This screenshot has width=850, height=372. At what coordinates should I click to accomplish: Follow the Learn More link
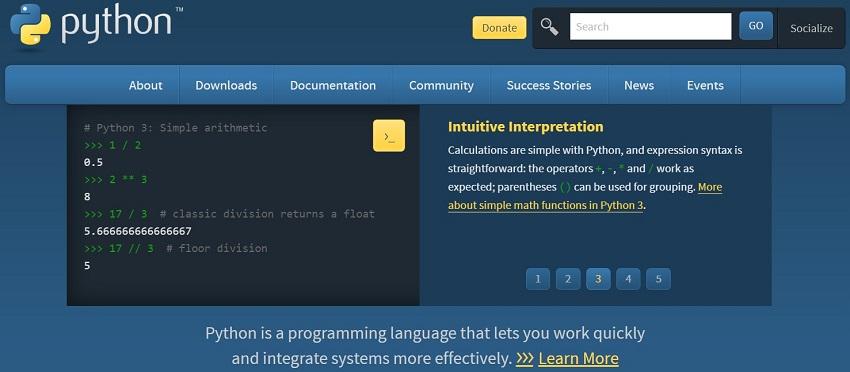point(578,358)
